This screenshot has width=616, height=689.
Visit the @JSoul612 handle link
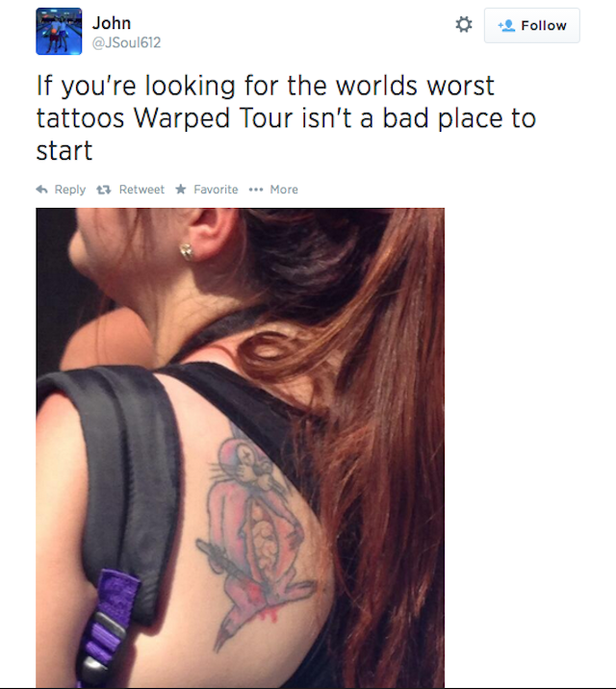click(126, 42)
